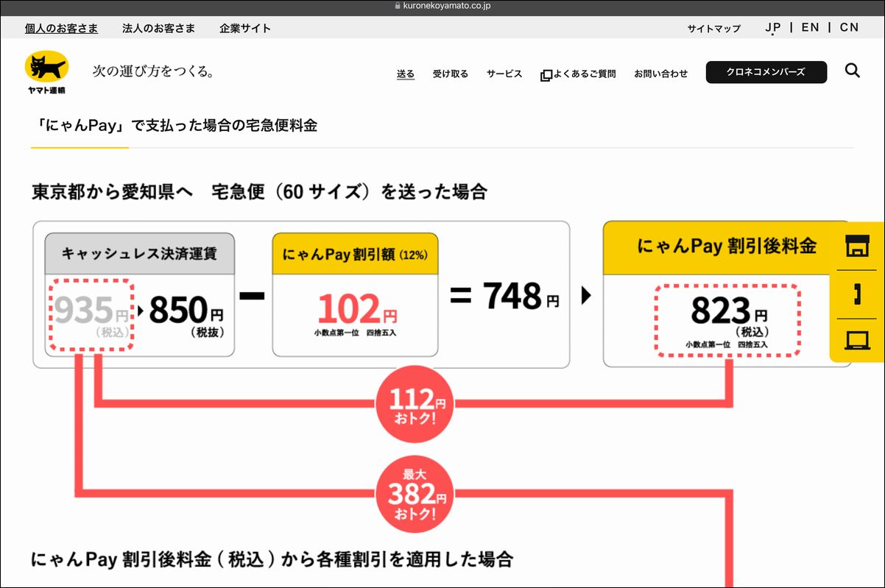
Task: Select the 法人のお客さま tab
Action: click(x=159, y=28)
